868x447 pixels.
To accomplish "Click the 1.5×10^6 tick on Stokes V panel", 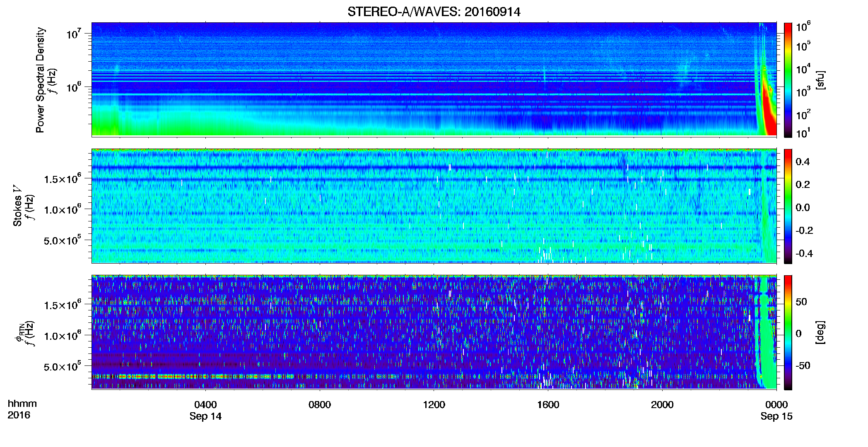I will point(63,178).
